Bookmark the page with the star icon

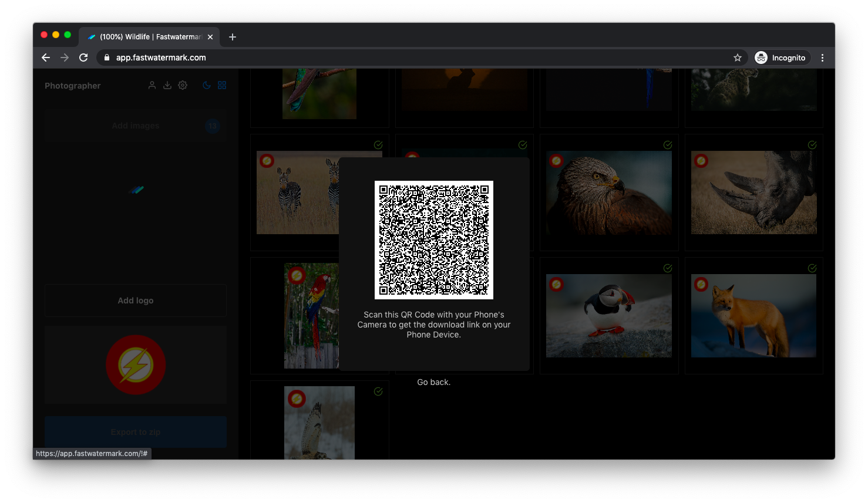pos(737,58)
